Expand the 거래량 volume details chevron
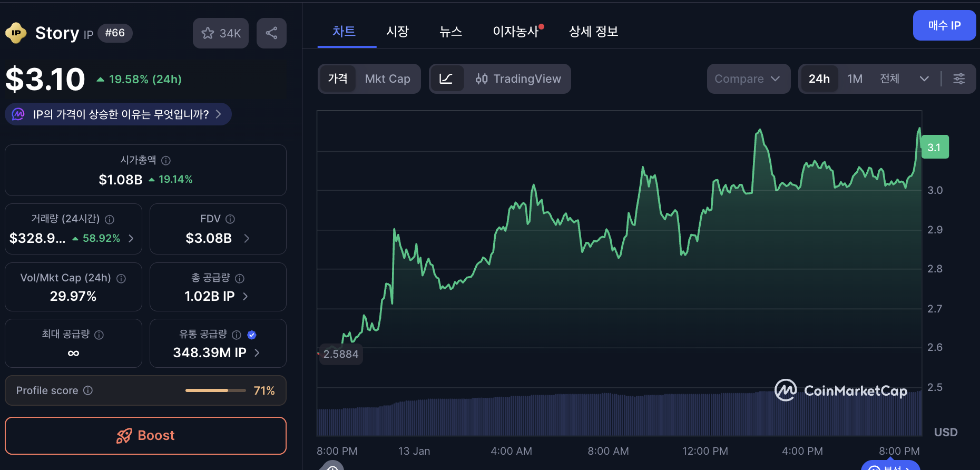Image resolution: width=980 pixels, height=470 pixels. pyautogui.click(x=131, y=238)
